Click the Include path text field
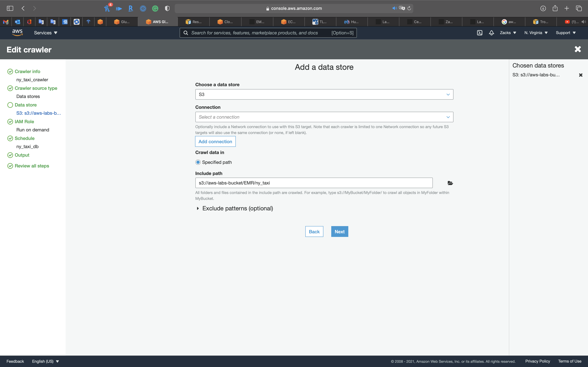Viewport: 588px width, 367px height. (x=314, y=183)
